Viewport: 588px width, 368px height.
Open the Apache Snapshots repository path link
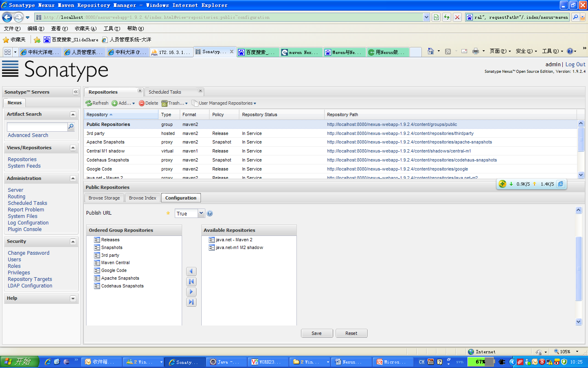409,142
